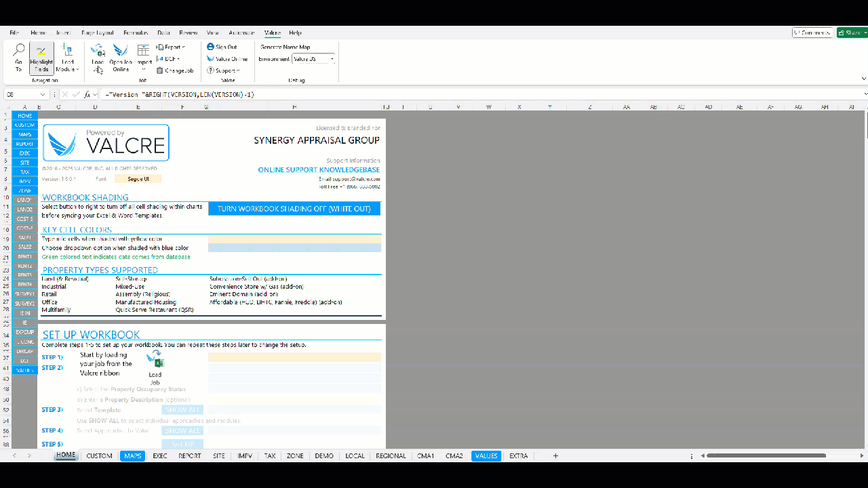Open the Help ribbon tab
The width and height of the screenshot is (868, 488).
(295, 33)
